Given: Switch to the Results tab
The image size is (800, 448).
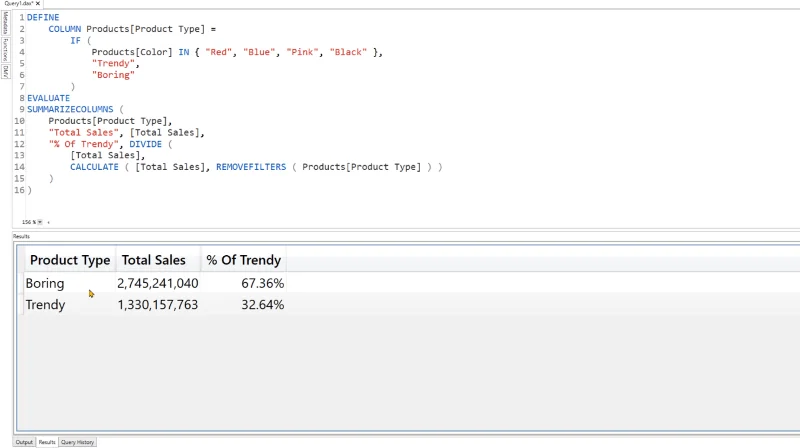Looking at the screenshot, I should pos(47,442).
